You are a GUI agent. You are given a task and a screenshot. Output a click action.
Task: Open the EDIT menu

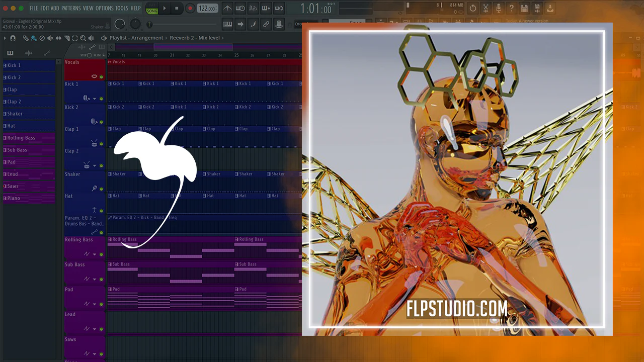click(45, 8)
